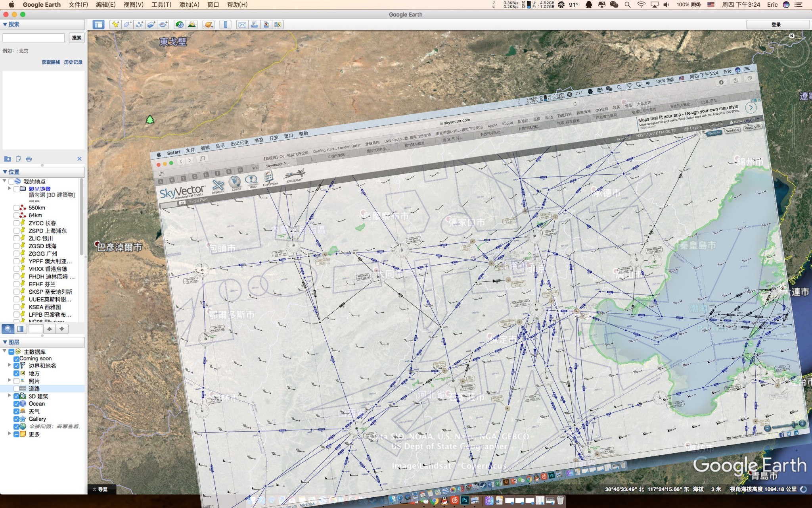Open the 编辑(E) menu
The height and width of the screenshot is (508, 812).
(105, 4)
